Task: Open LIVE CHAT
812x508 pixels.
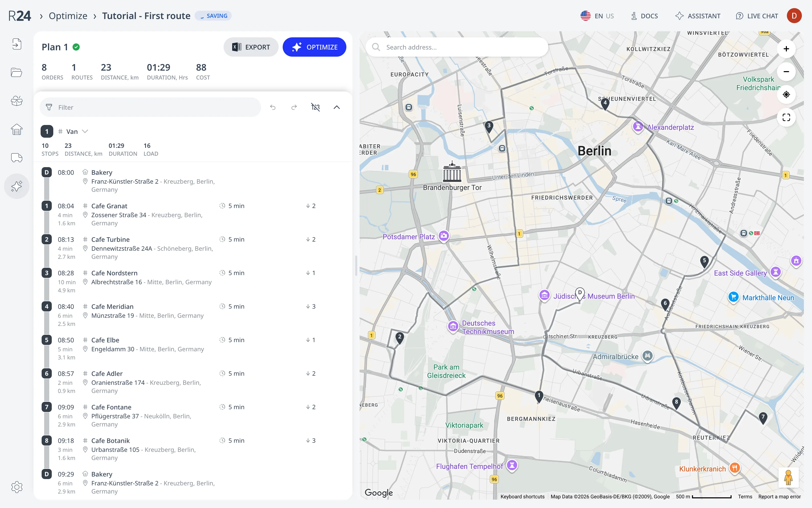Action: [x=757, y=16]
